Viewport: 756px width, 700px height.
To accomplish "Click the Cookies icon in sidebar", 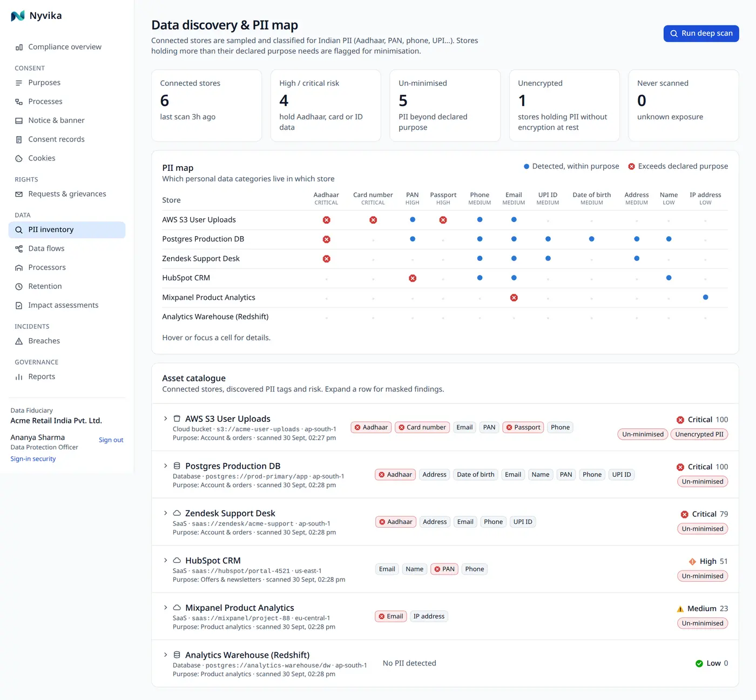I will [19, 158].
